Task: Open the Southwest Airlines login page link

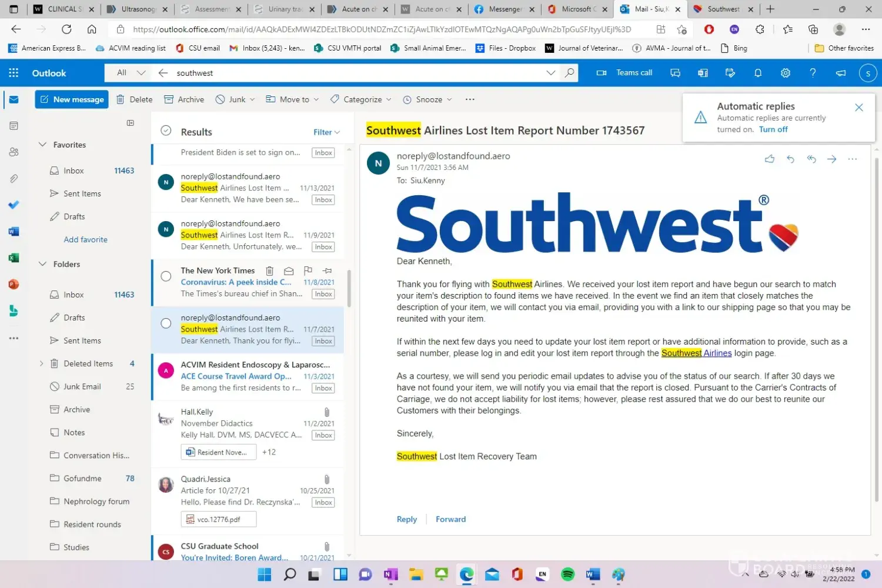Action: click(x=696, y=353)
